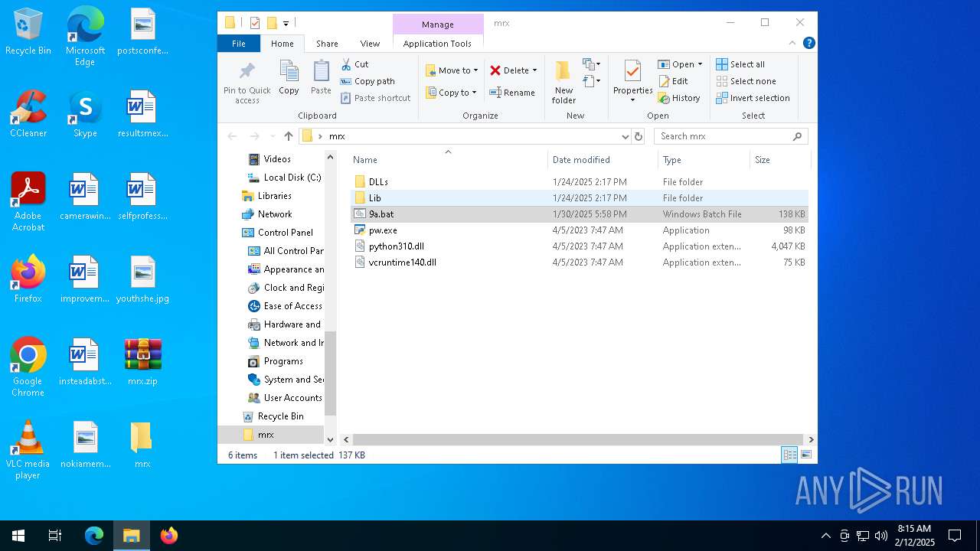Go up one folder level arrow

289,136
